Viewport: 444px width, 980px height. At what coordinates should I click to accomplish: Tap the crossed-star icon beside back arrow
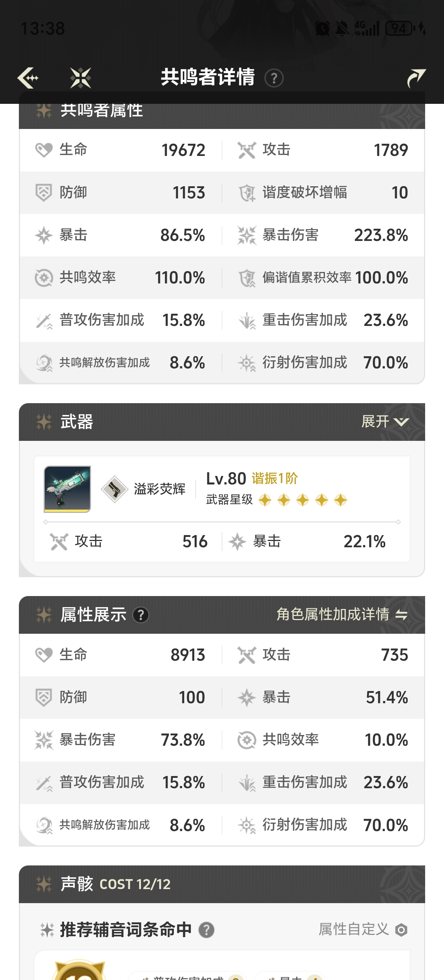pos(81,78)
